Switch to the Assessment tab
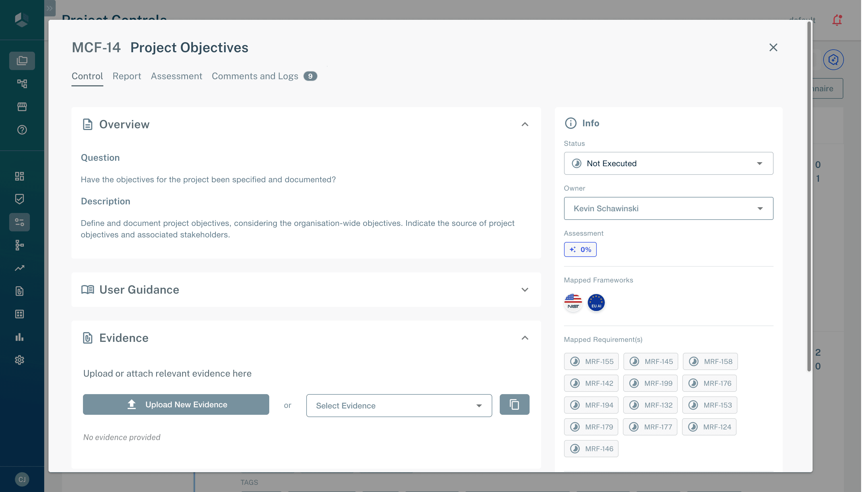Image resolution: width=868 pixels, height=492 pixels. pyautogui.click(x=176, y=76)
